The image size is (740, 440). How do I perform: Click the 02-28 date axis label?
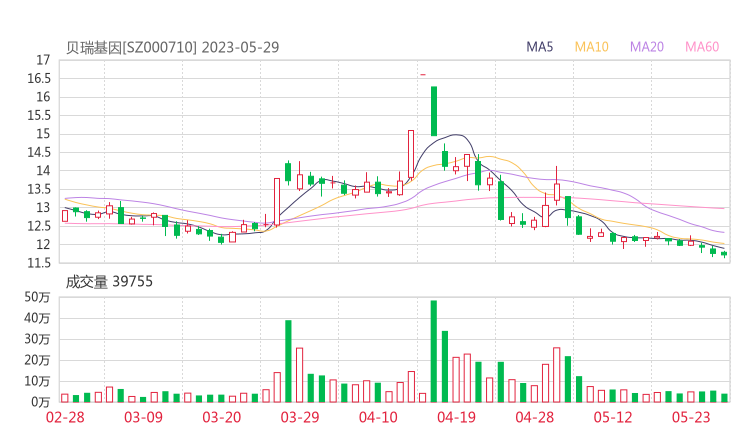(65, 417)
